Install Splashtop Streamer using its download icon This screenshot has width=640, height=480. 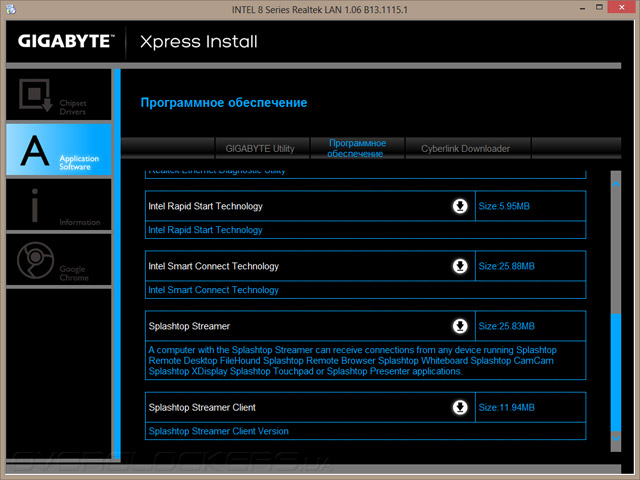pyautogui.click(x=460, y=327)
